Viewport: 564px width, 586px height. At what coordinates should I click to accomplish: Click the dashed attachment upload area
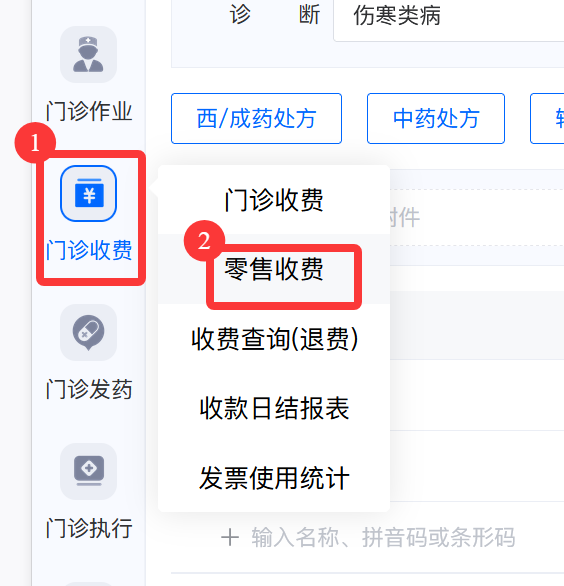477,218
